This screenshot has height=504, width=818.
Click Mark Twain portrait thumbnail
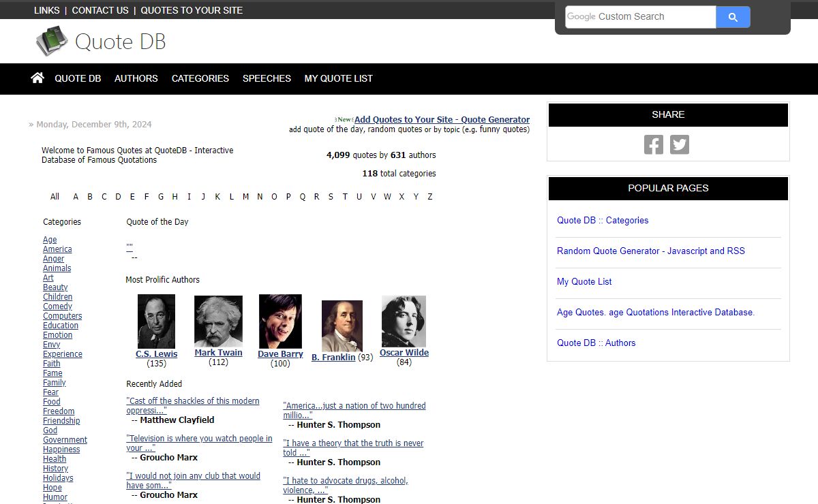pyautogui.click(x=218, y=321)
